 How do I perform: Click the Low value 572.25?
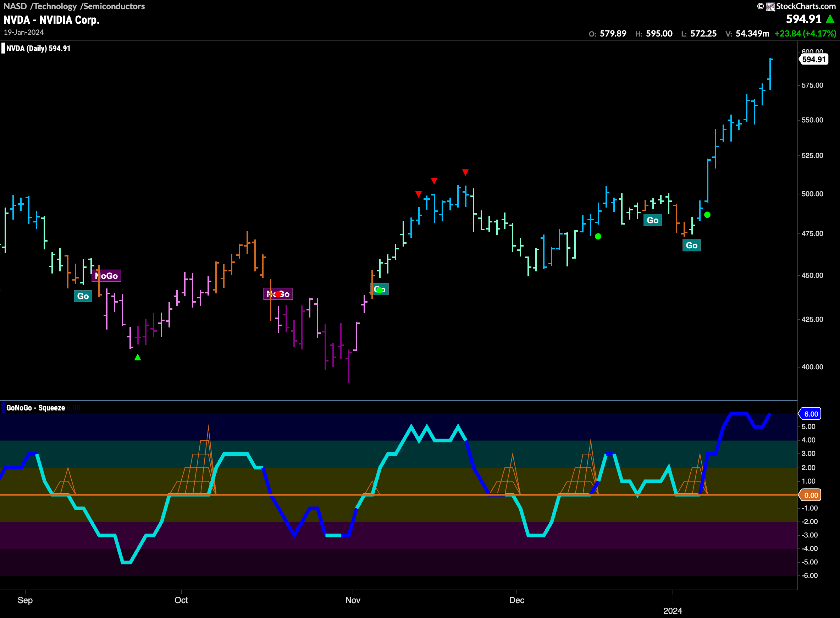click(x=703, y=34)
